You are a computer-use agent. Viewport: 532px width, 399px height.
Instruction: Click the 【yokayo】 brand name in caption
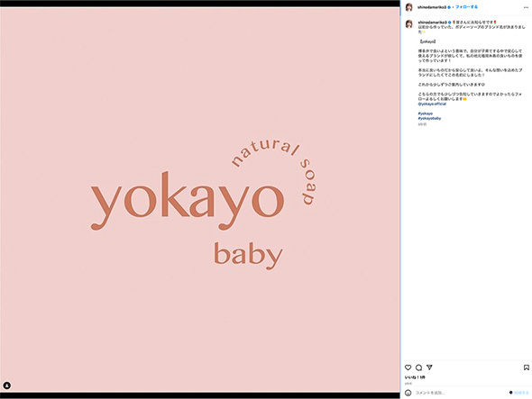(427, 41)
